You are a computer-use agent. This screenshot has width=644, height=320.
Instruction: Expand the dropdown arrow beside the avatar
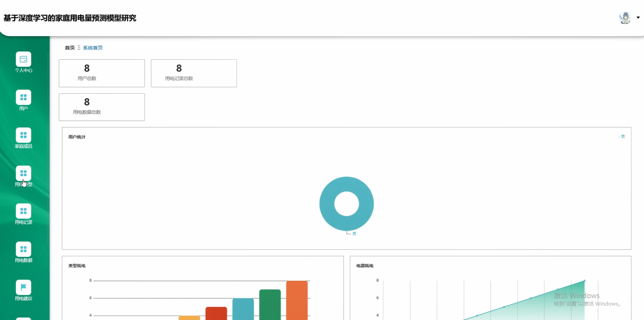(x=638, y=18)
